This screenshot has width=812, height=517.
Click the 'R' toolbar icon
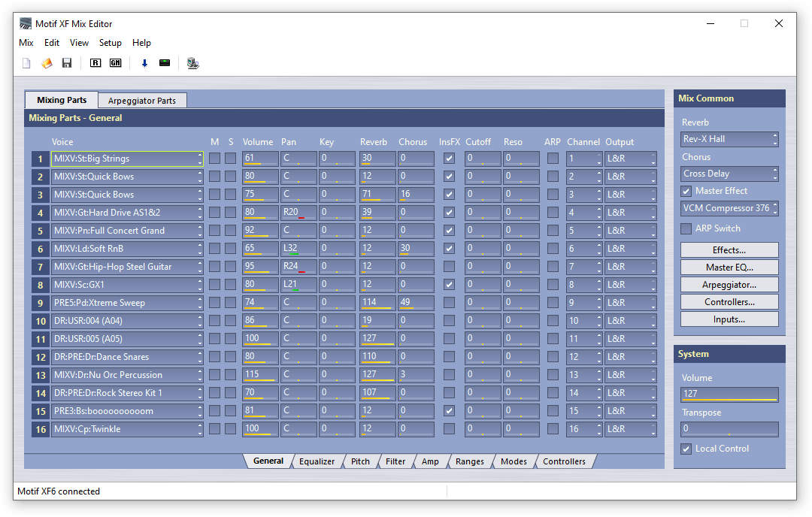click(x=95, y=63)
